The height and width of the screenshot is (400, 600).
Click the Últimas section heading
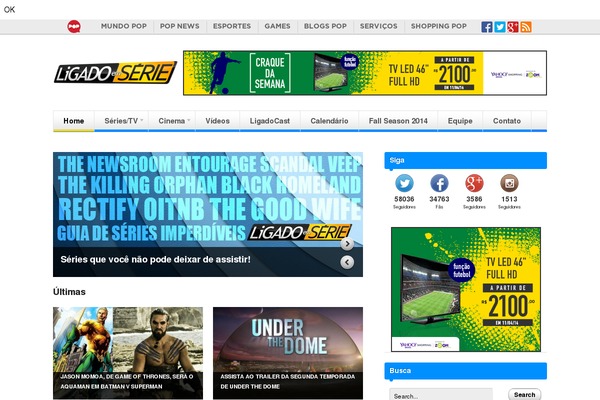pyautogui.click(x=69, y=292)
